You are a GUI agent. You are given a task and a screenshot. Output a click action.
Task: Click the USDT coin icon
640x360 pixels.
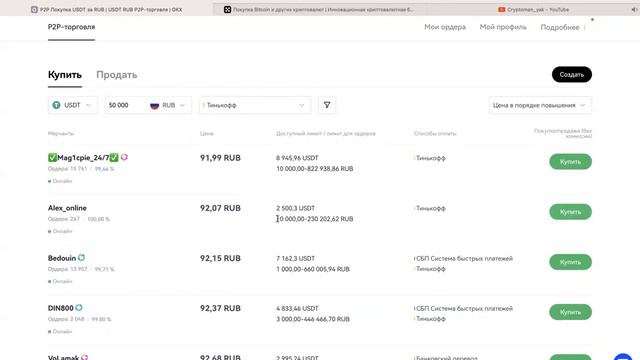point(56,105)
